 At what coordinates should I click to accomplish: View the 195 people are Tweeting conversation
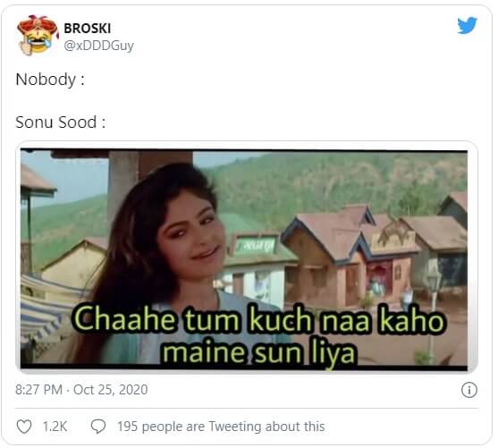point(221,427)
